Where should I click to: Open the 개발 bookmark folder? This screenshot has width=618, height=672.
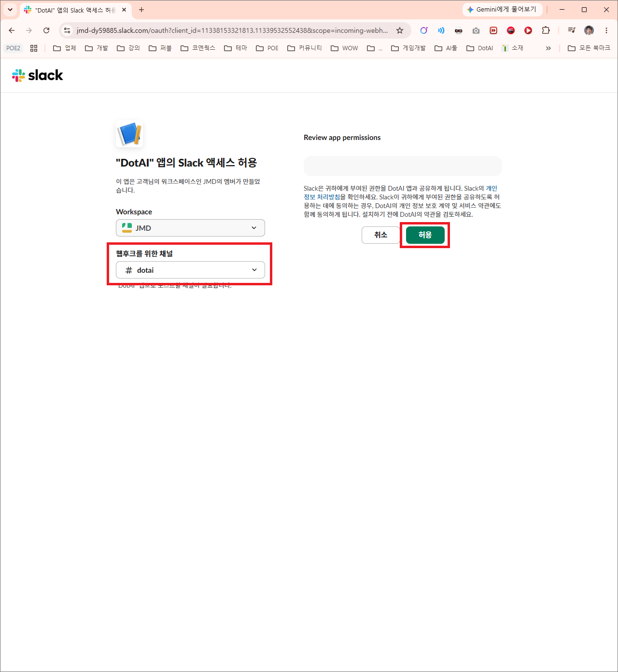(97, 48)
